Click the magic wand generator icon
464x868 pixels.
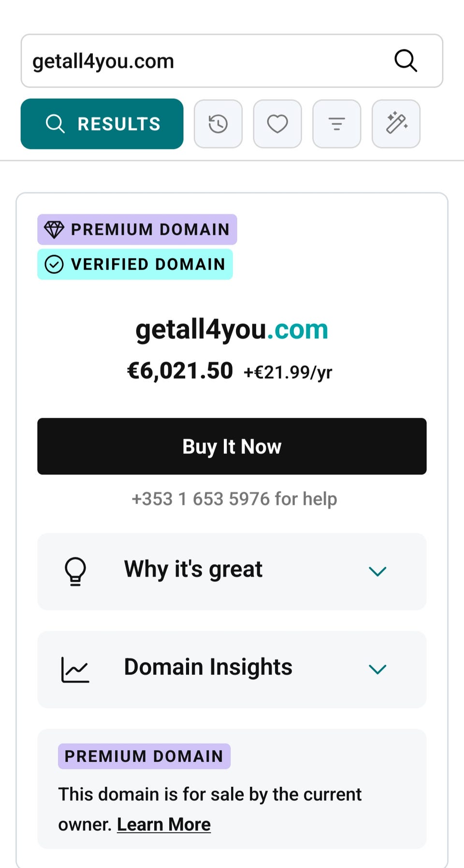click(396, 124)
